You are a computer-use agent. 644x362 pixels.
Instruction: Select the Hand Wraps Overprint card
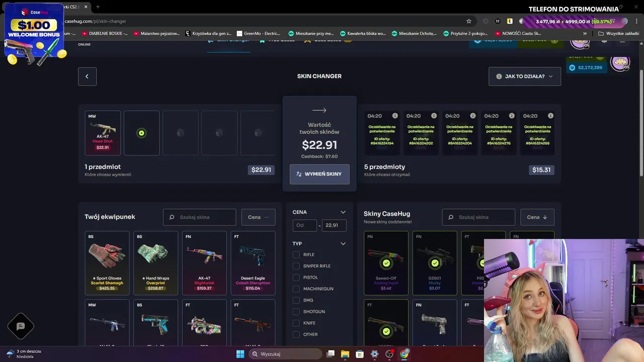[x=155, y=263]
